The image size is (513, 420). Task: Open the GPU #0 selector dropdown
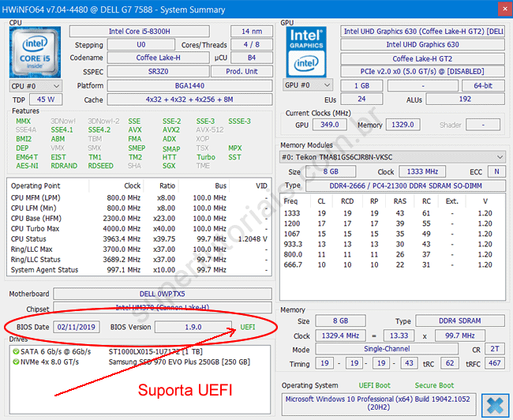[x=308, y=85]
